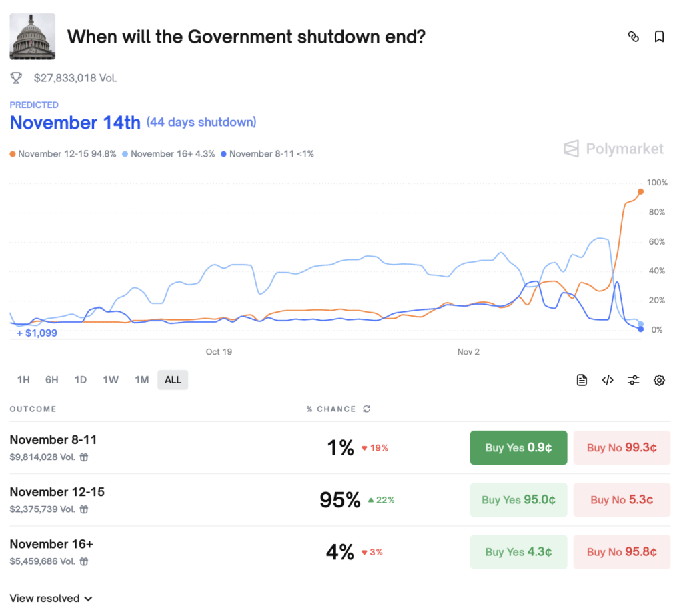Switch chart range to 1H
This screenshot has width=683, height=616.
pos(23,380)
